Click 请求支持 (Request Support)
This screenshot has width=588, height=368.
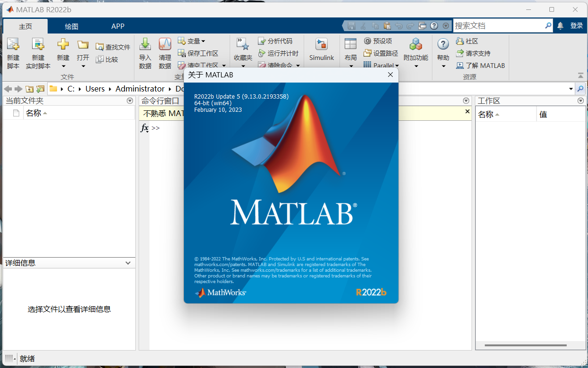pyautogui.click(x=473, y=53)
